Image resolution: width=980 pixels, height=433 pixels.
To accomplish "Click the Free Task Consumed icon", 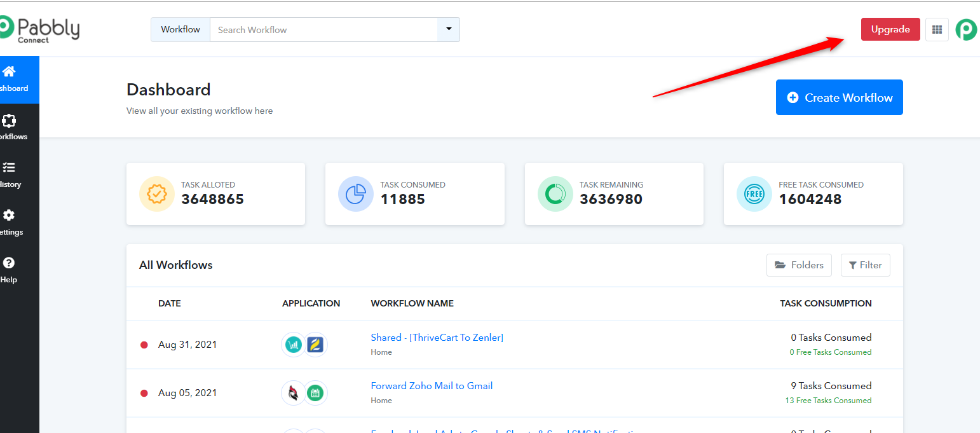I will 754,193.
